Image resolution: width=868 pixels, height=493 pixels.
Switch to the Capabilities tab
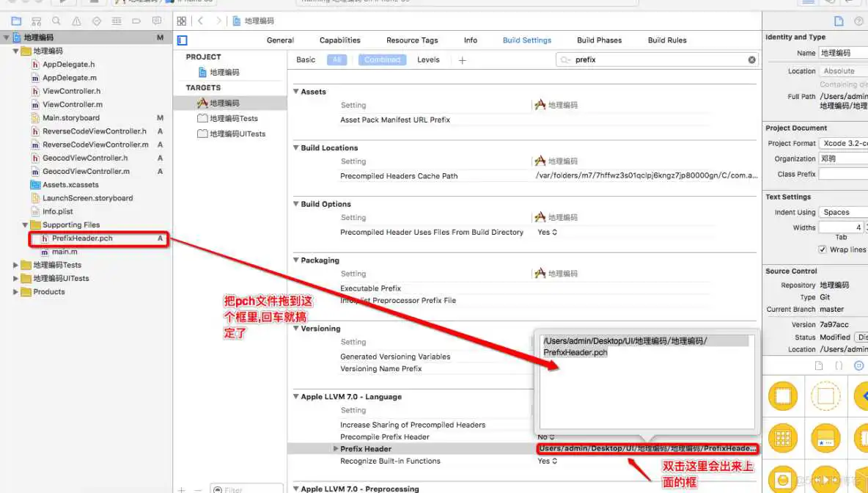[339, 40]
